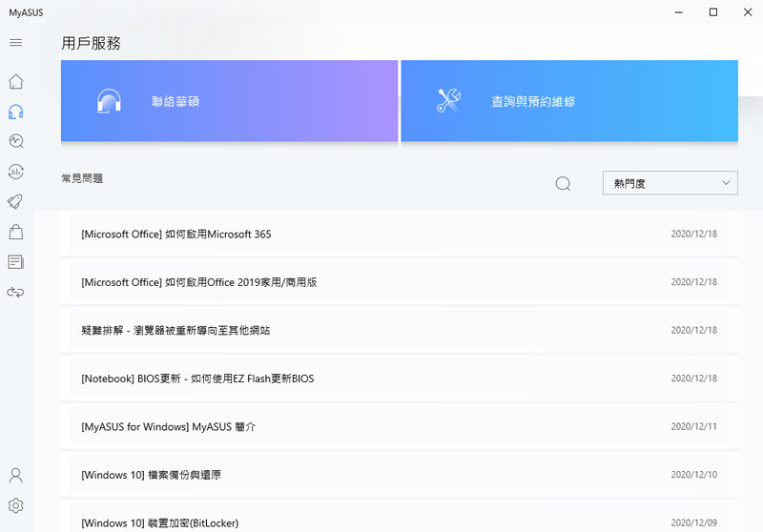Minimize the MyASUS window
763x532 pixels.
click(x=679, y=12)
